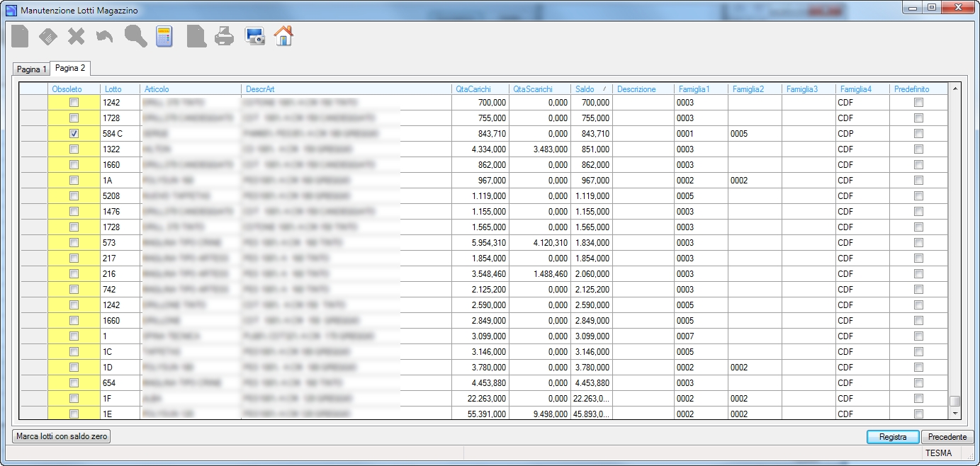Click the scrollbar up arrow in grid
The image size is (980, 466).
tap(955, 89)
